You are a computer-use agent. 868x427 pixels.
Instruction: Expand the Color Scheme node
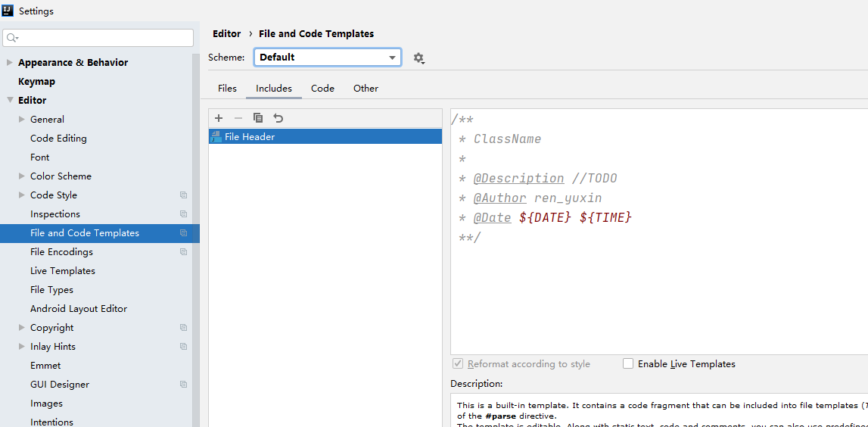22,176
